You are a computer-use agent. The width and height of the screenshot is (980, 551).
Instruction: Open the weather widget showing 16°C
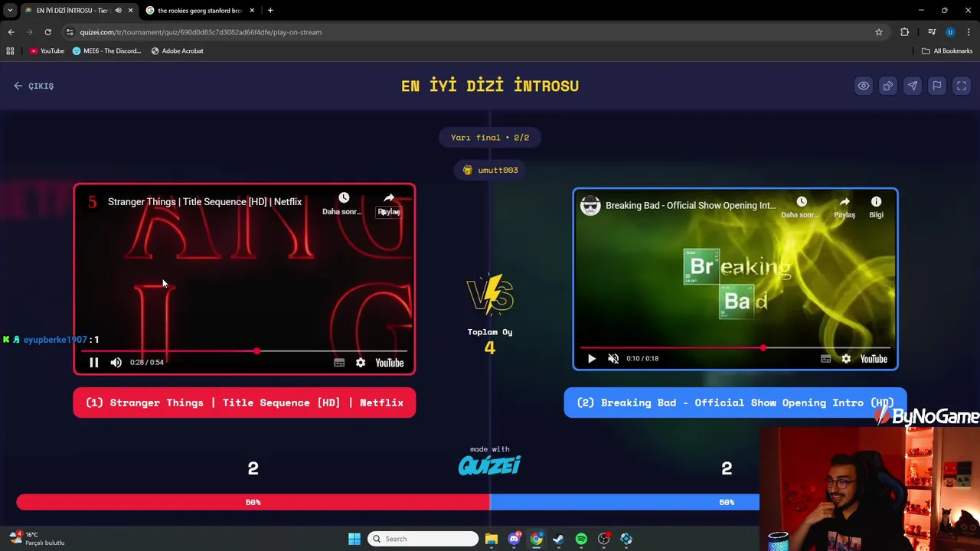tap(37, 539)
